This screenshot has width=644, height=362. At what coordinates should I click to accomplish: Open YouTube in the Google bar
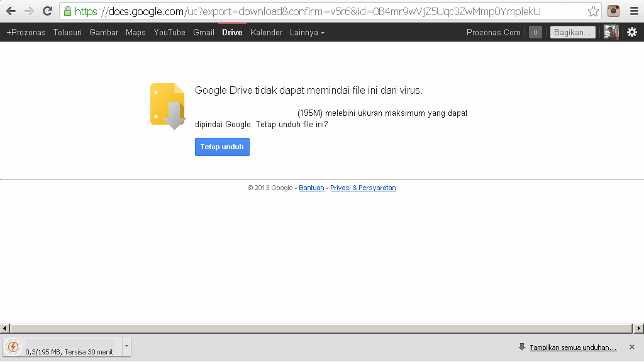[169, 32]
